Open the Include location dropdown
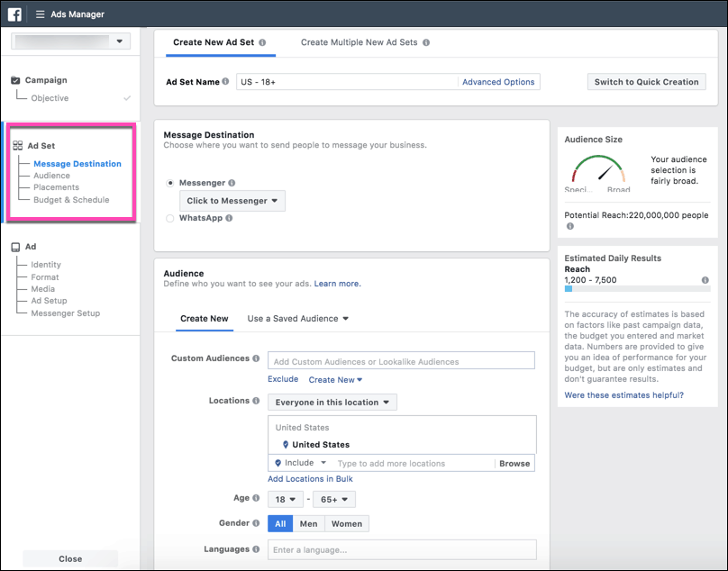The image size is (728, 571). pyautogui.click(x=301, y=463)
